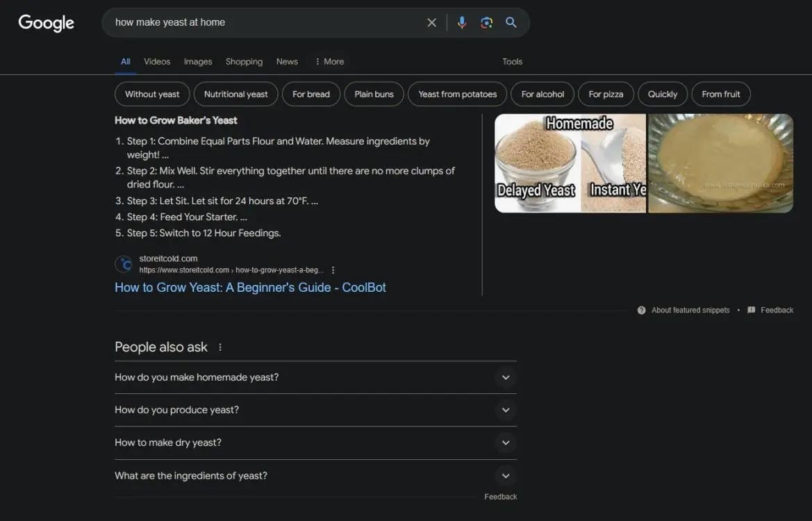Click the About featured snippets question mark icon
The height and width of the screenshot is (521, 812).
click(640, 310)
